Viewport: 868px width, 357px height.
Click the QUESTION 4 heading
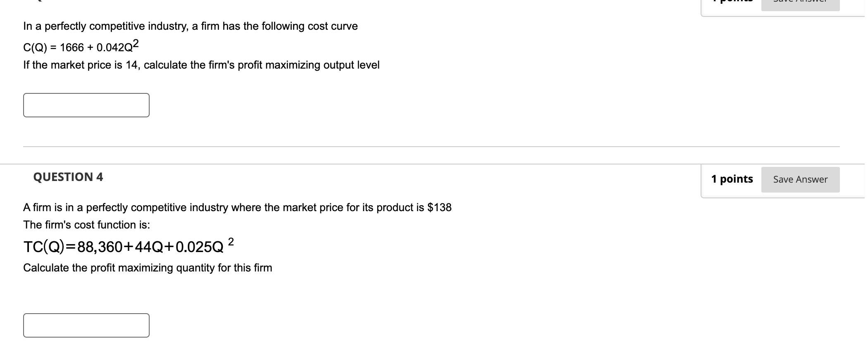pos(68,177)
